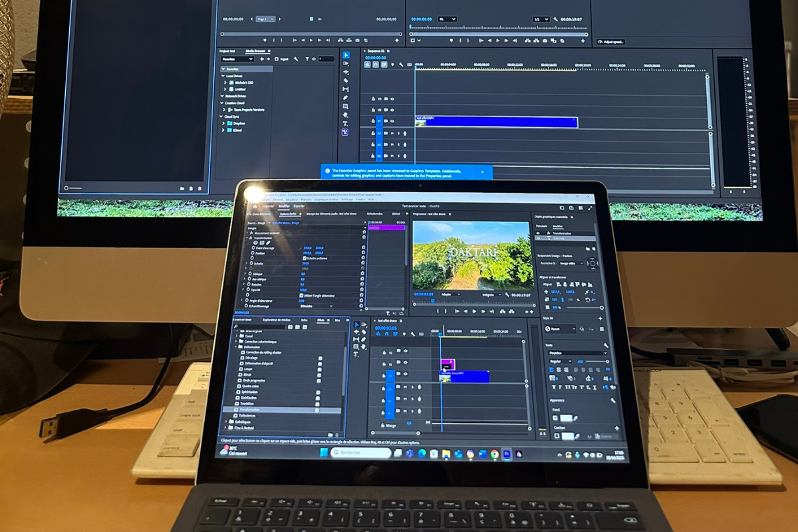Image resolution: width=798 pixels, height=532 pixels.
Task: Click the rectangle mask tool under Transformation
Action: 263,243
